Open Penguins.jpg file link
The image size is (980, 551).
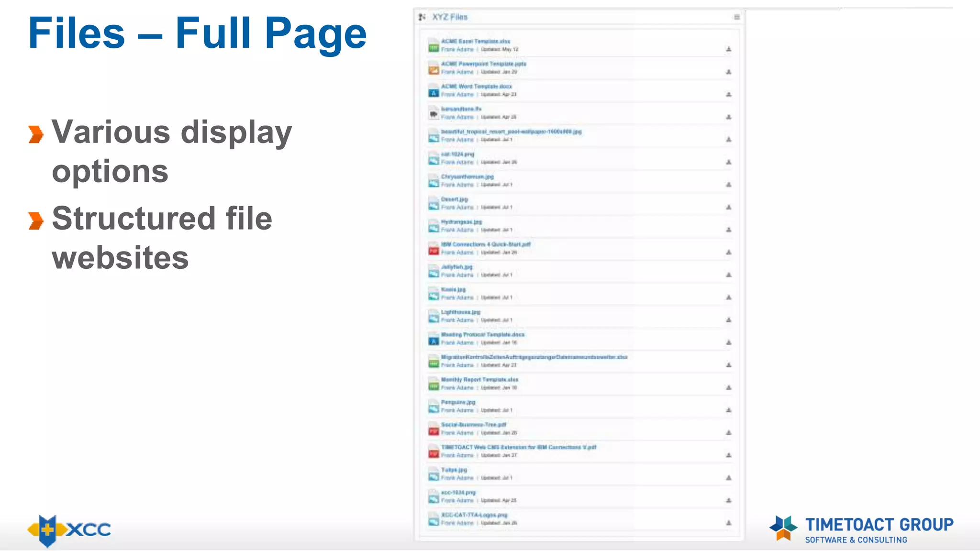click(458, 402)
